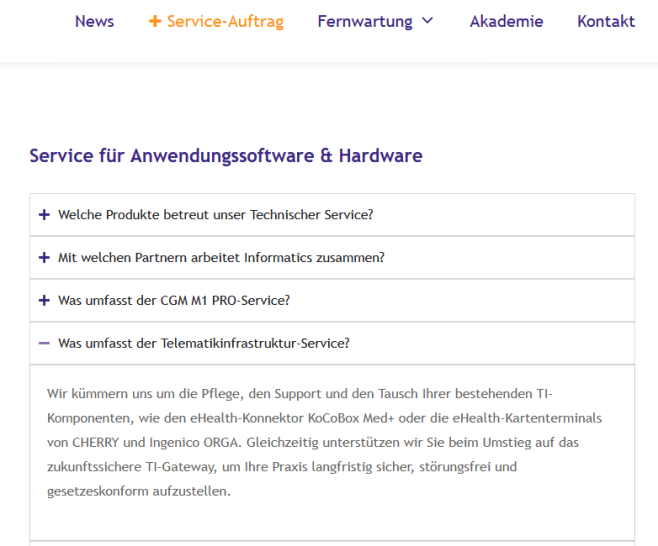Go to the News page
The width and height of the screenshot is (658, 546).
click(x=94, y=21)
